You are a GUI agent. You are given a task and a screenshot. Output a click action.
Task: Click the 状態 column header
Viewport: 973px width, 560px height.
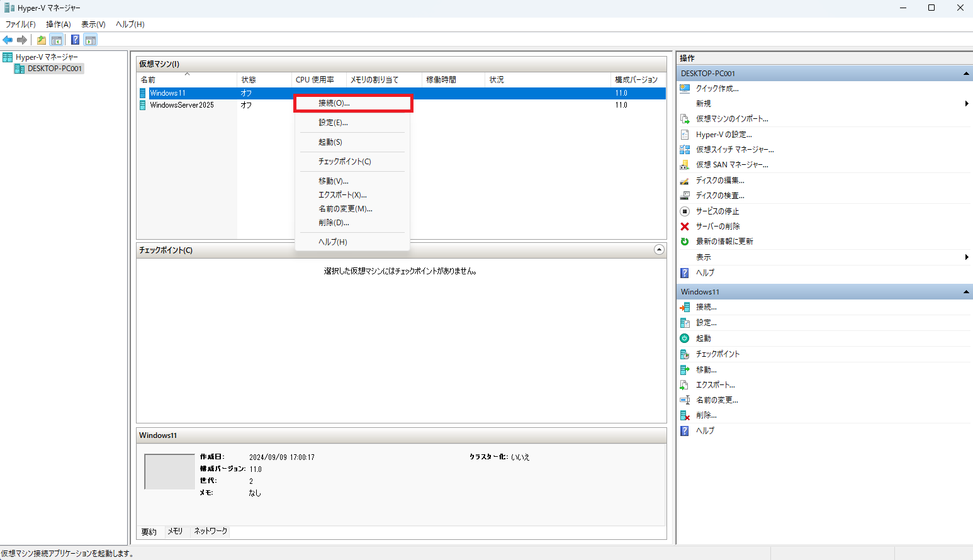pyautogui.click(x=264, y=80)
